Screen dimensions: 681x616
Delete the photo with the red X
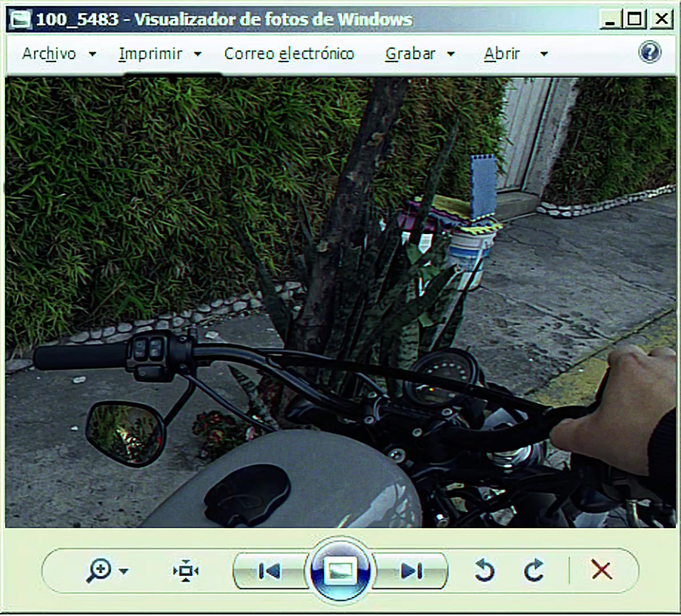[x=602, y=570]
